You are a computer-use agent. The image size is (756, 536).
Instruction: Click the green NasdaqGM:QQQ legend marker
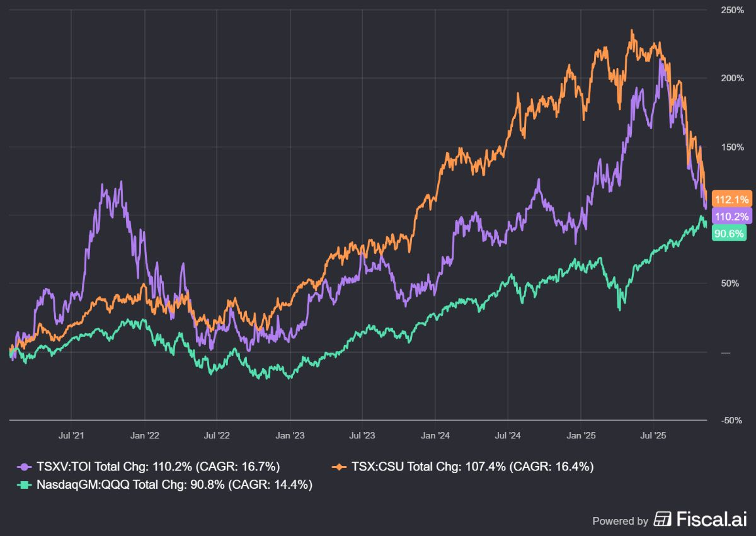click(x=25, y=484)
